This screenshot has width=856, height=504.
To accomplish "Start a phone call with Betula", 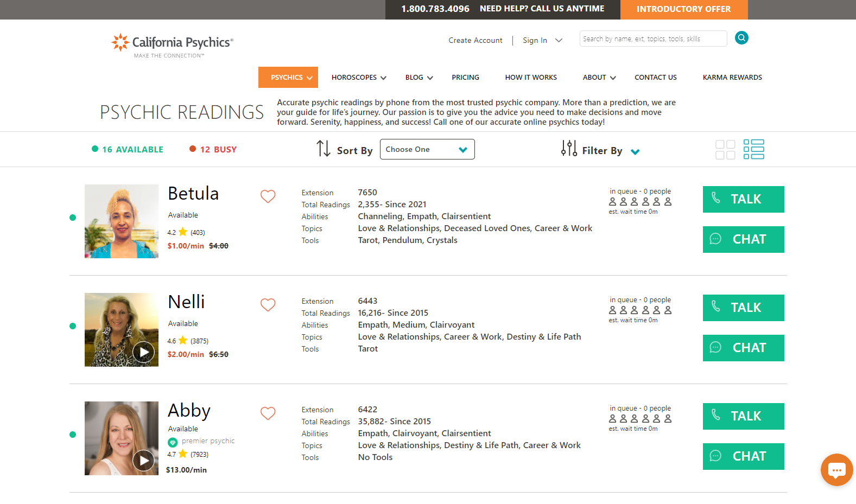I will [743, 199].
